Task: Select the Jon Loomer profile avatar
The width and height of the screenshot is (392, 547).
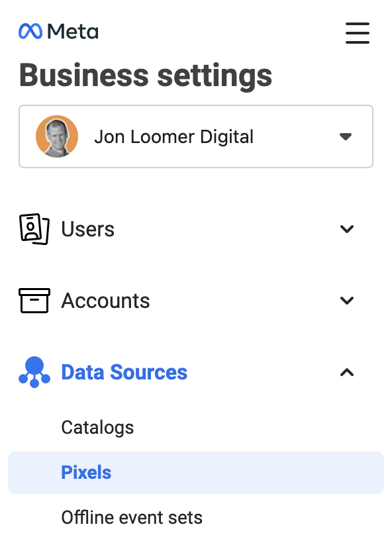Action: tap(57, 136)
